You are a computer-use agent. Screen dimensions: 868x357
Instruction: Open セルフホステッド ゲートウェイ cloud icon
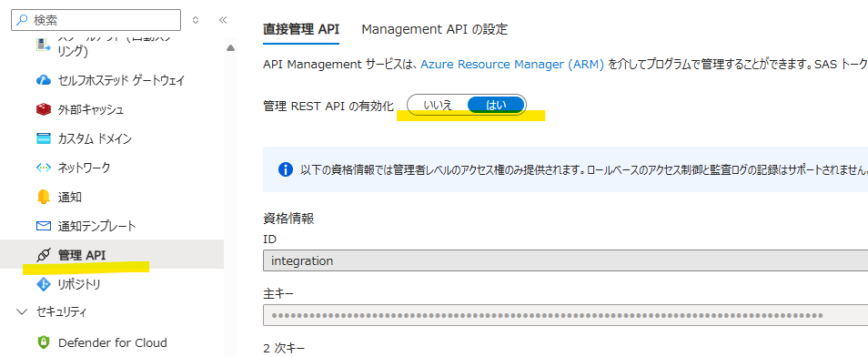(43, 80)
